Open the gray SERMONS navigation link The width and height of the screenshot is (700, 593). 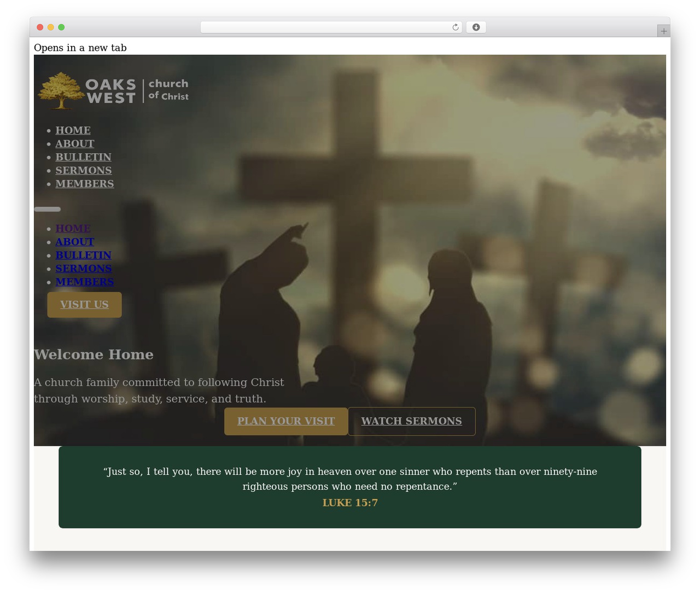click(x=84, y=170)
